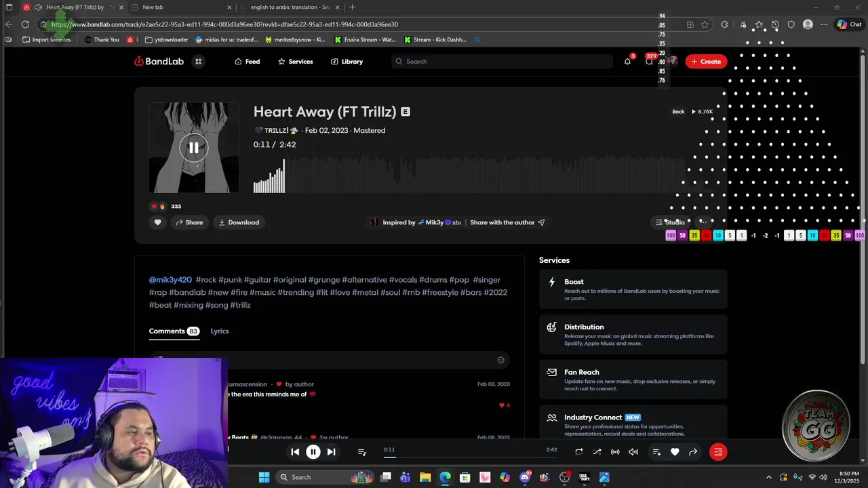Open a new browser tab

pos(352,7)
